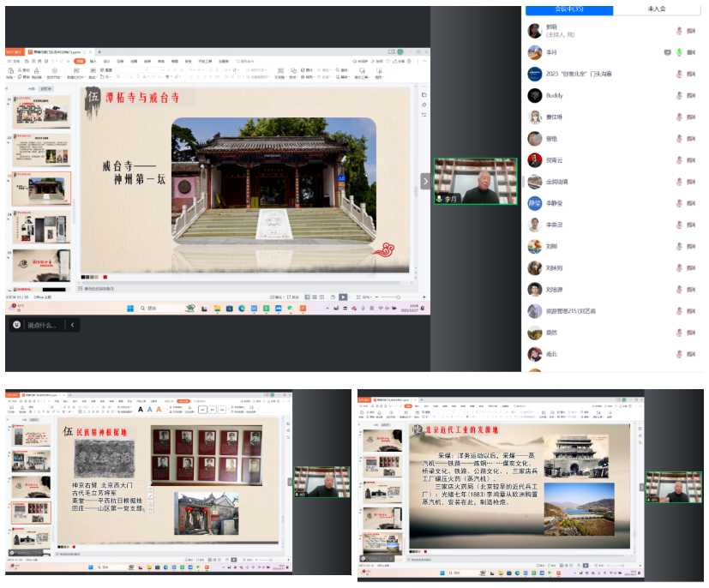Screen dimensions: 709x588
Task: Toggle microphone for participant 郭萌
Action: (x=679, y=31)
